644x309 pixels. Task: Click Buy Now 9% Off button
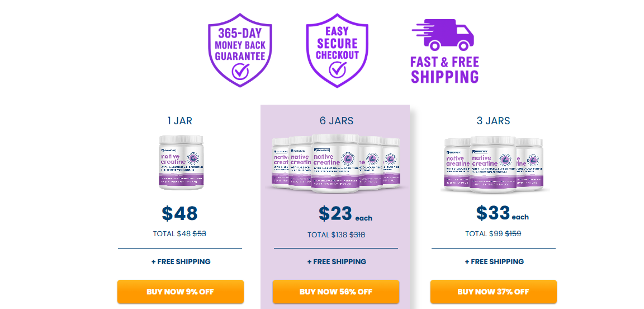[x=181, y=292]
